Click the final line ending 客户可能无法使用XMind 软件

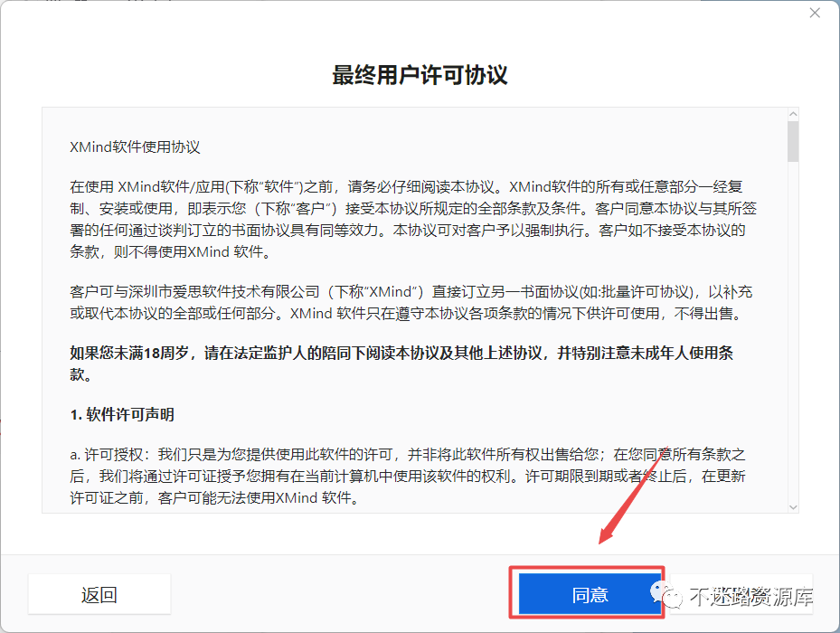coord(214,498)
